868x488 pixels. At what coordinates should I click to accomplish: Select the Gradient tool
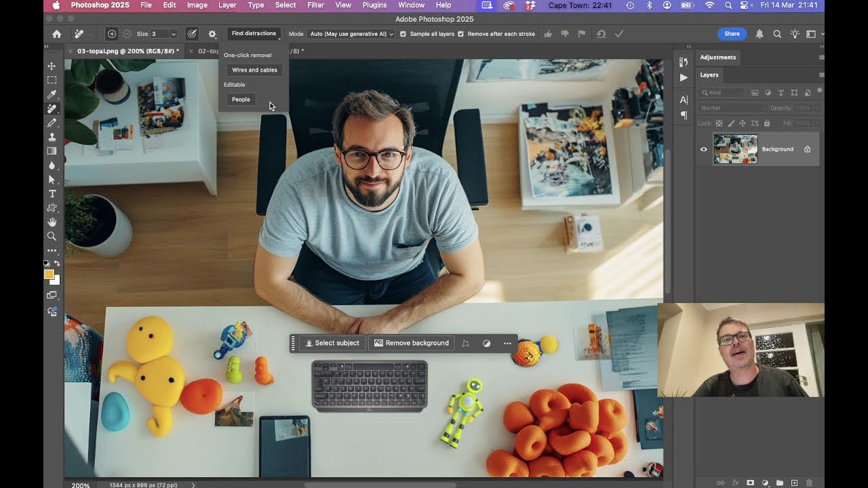click(52, 151)
